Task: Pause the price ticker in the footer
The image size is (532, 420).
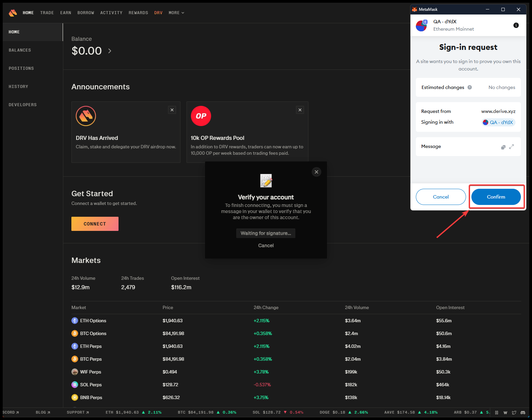Action: (497, 413)
